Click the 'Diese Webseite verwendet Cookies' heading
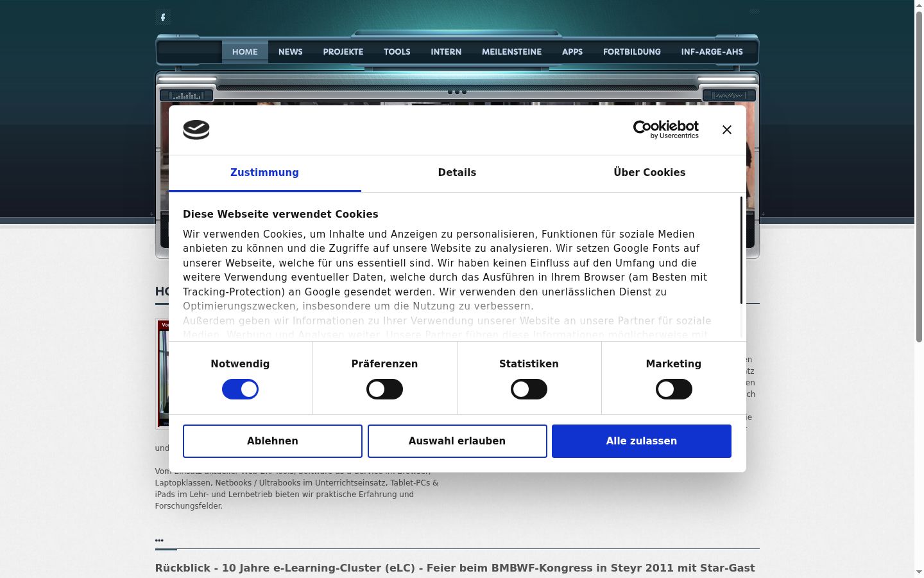Image resolution: width=924 pixels, height=578 pixels. (x=280, y=215)
